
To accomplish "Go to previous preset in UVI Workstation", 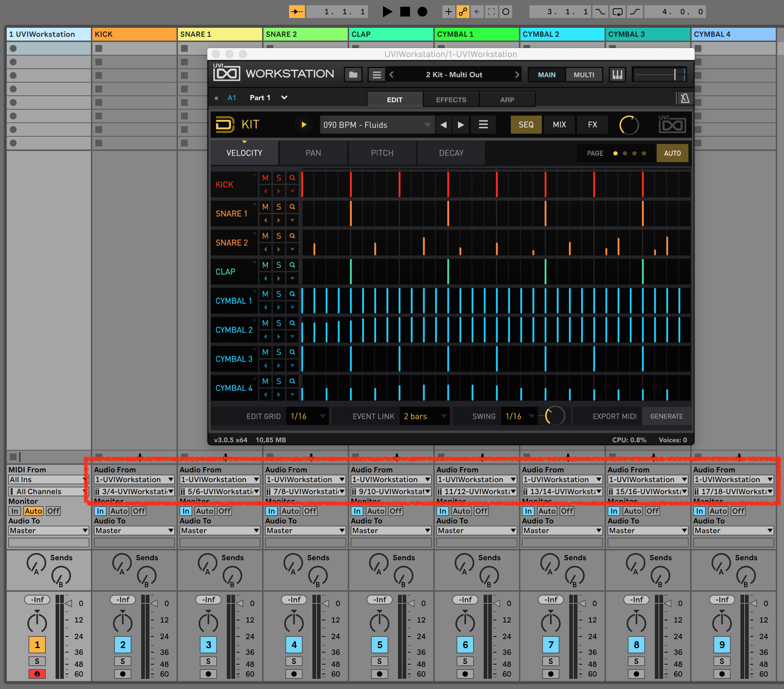I will point(392,74).
